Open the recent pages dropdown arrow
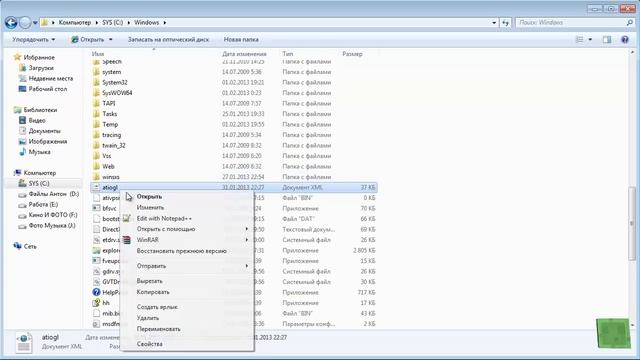The image size is (640, 360). click(35, 23)
